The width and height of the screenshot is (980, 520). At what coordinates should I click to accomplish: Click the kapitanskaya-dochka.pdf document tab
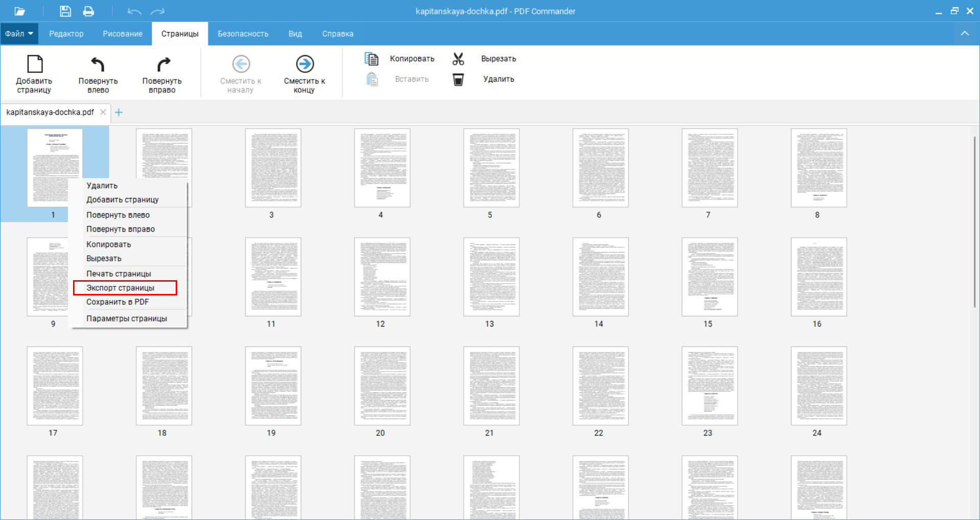(x=50, y=112)
